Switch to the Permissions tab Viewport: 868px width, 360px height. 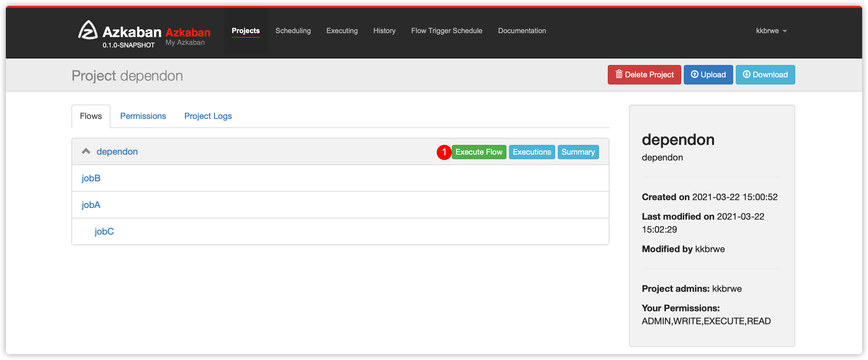pyautogui.click(x=143, y=116)
